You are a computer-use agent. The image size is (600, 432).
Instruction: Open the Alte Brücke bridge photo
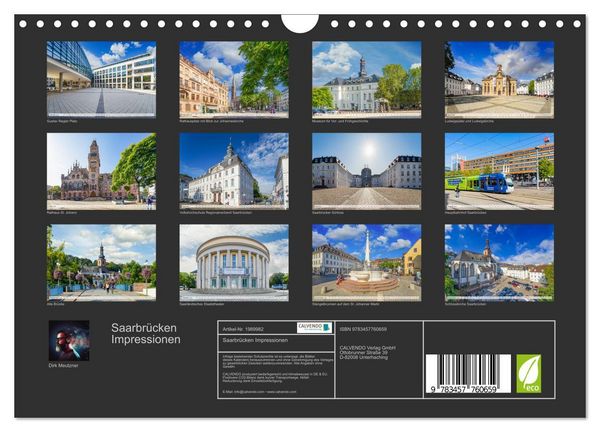(x=101, y=262)
